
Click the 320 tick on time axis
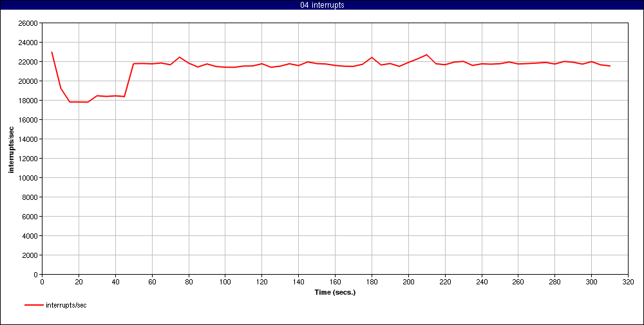coord(628,282)
